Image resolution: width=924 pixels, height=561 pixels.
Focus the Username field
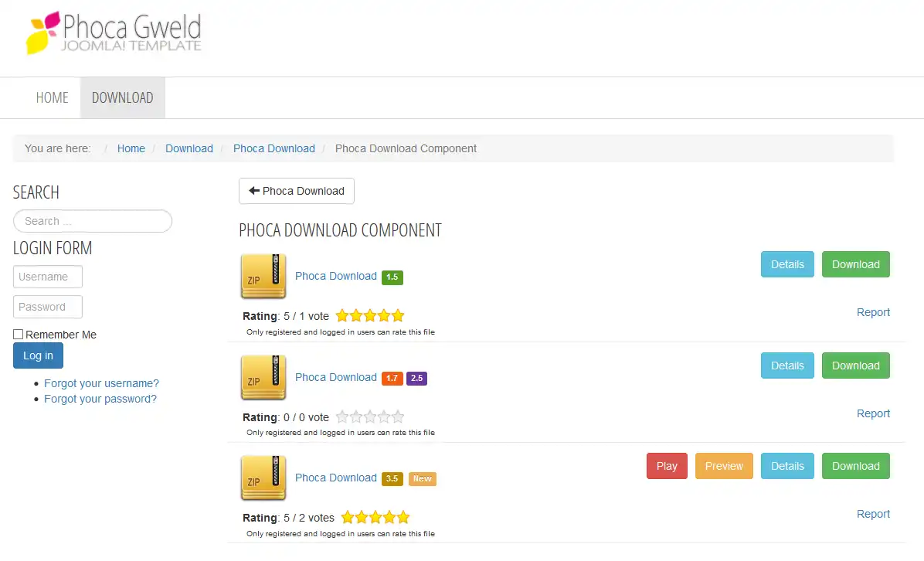(48, 277)
